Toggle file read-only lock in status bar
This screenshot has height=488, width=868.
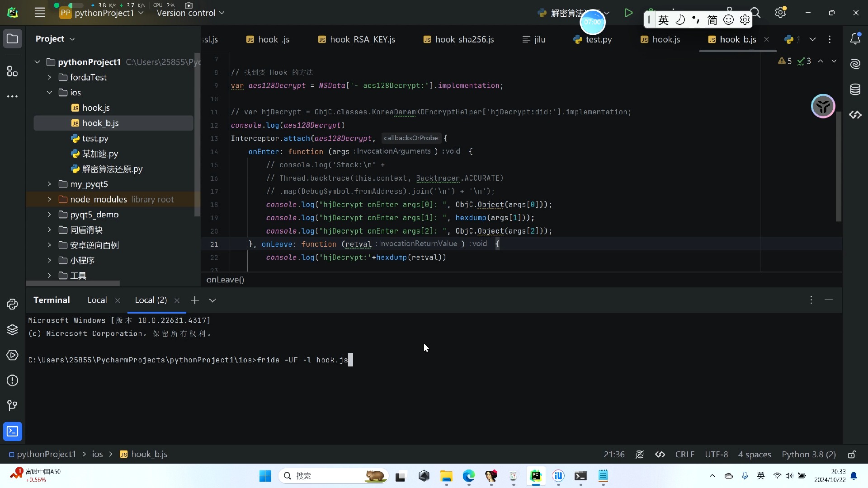pyautogui.click(x=852, y=455)
